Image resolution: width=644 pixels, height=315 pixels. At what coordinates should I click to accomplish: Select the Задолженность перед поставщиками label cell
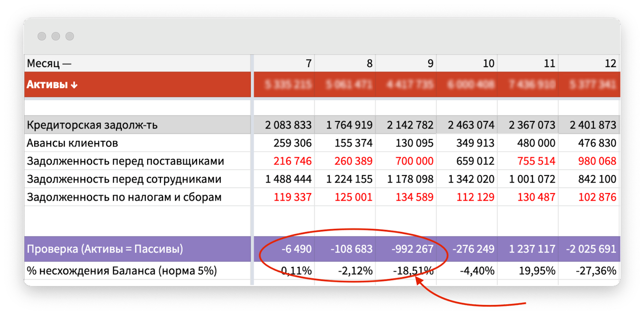[125, 161]
